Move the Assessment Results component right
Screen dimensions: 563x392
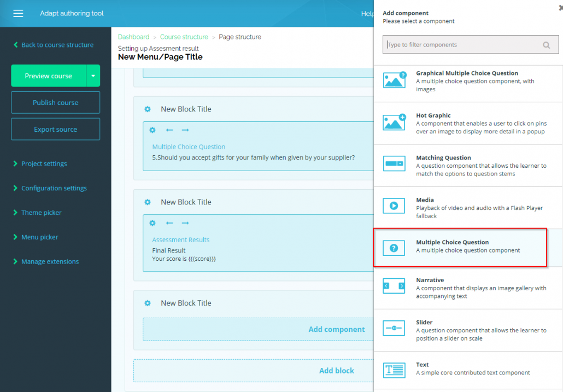(185, 223)
